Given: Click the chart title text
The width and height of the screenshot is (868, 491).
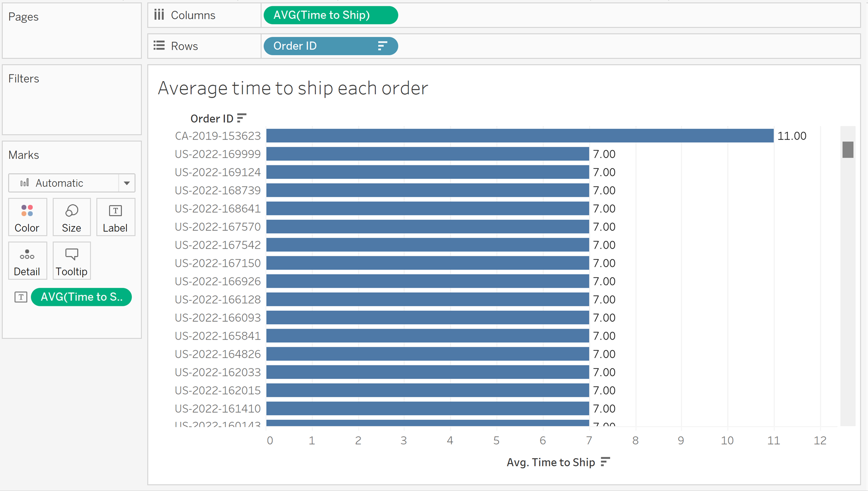Looking at the screenshot, I should tap(293, 88).
